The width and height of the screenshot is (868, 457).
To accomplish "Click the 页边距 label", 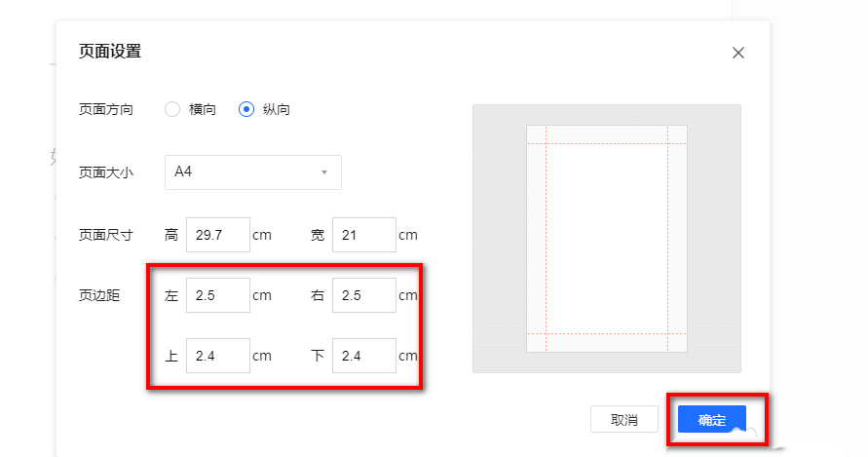I will point(99,295).
